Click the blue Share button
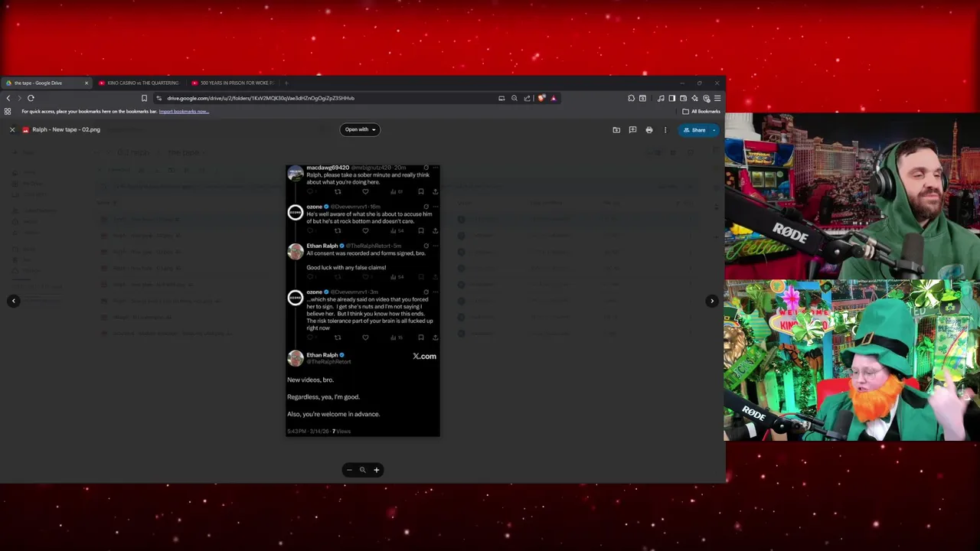Image resolution: width=980 pixels, height=551 pixels. pyautogui.click(x=694, y=130)
